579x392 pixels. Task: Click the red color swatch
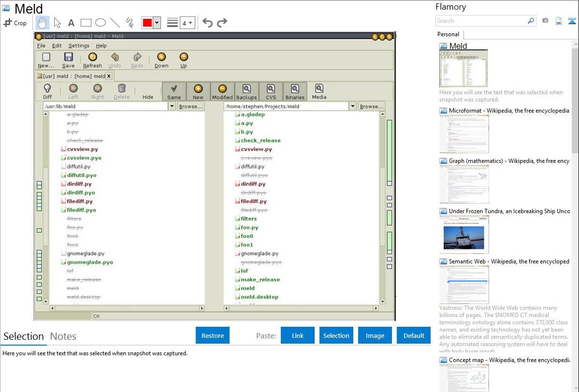click(147, 23)
